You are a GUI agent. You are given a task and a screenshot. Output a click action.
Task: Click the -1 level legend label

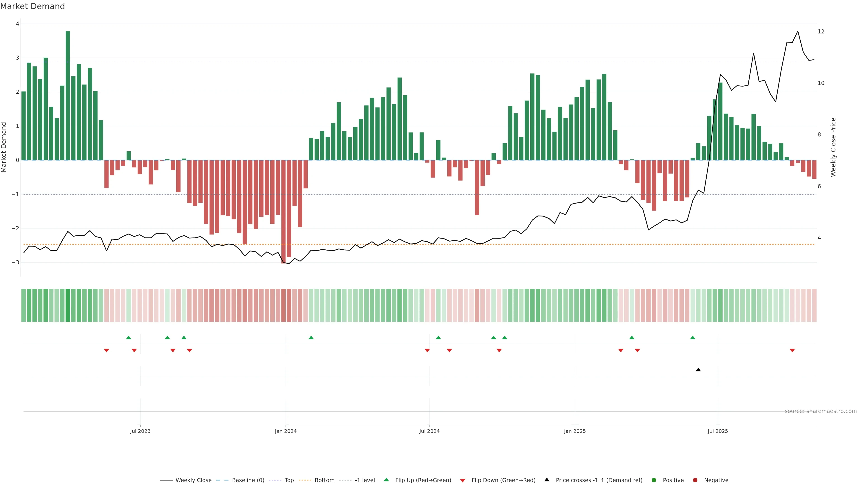click(x=365, y=480)
